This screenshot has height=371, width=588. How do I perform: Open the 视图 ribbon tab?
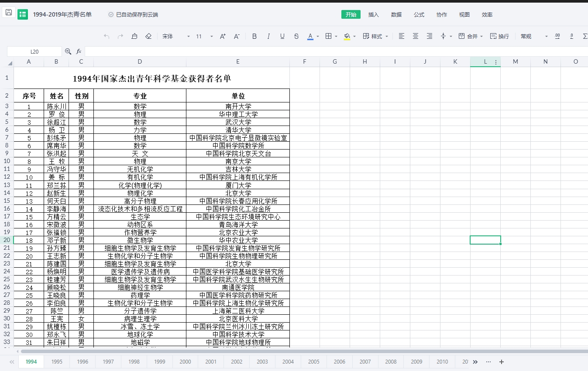(x=464, y=14)
